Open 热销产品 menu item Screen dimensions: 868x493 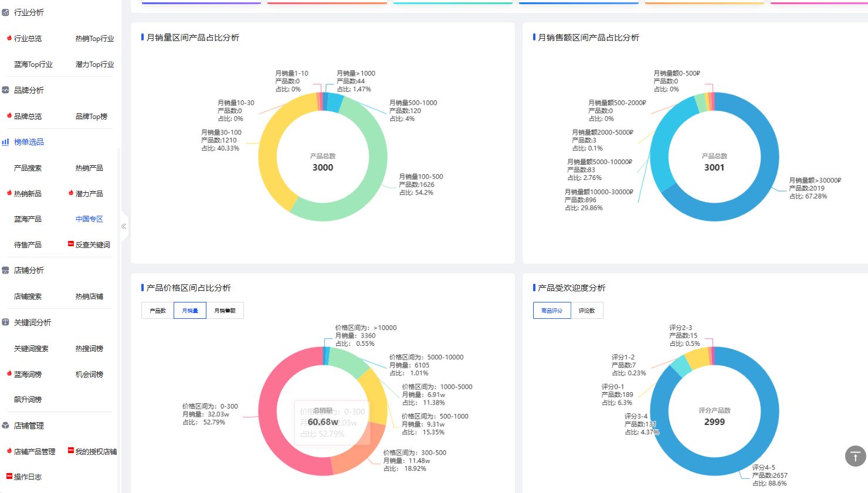tap(89, 168)
